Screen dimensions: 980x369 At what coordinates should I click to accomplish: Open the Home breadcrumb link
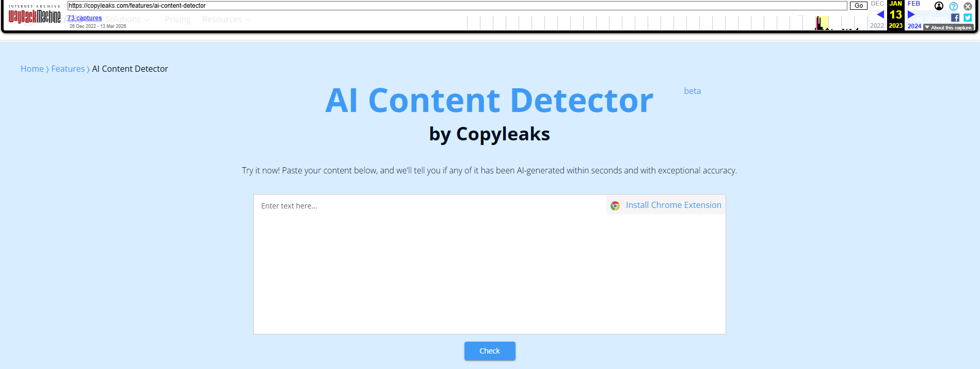pyautogui.click(x=32, y=69)
